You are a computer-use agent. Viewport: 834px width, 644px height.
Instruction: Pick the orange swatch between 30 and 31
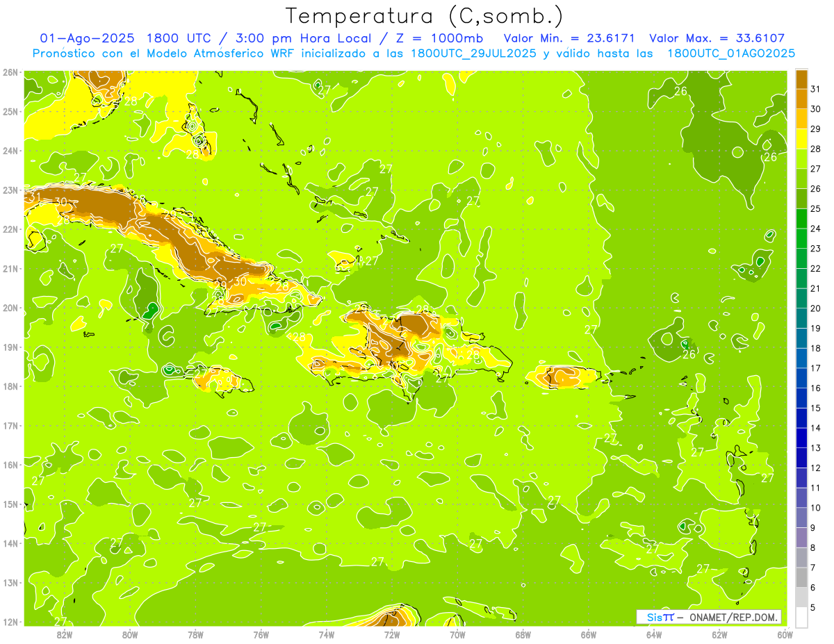[801, 99]
